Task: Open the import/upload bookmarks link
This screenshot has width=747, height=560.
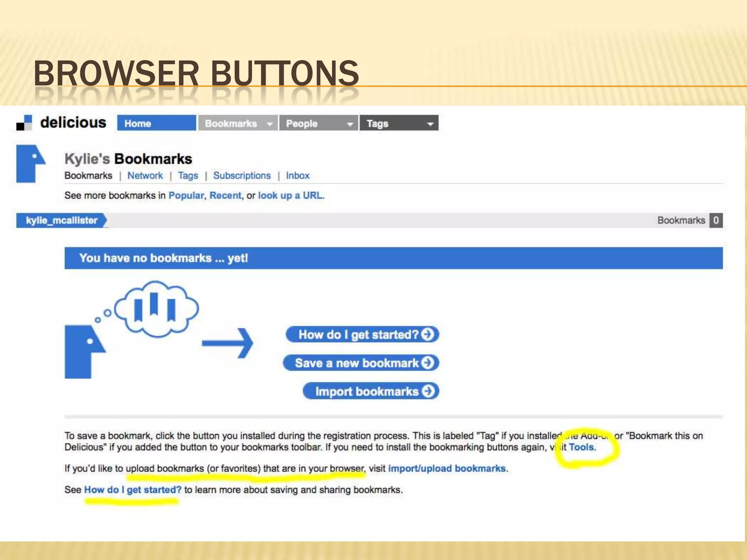Action: pyautogui.click(x=447, y=468)
